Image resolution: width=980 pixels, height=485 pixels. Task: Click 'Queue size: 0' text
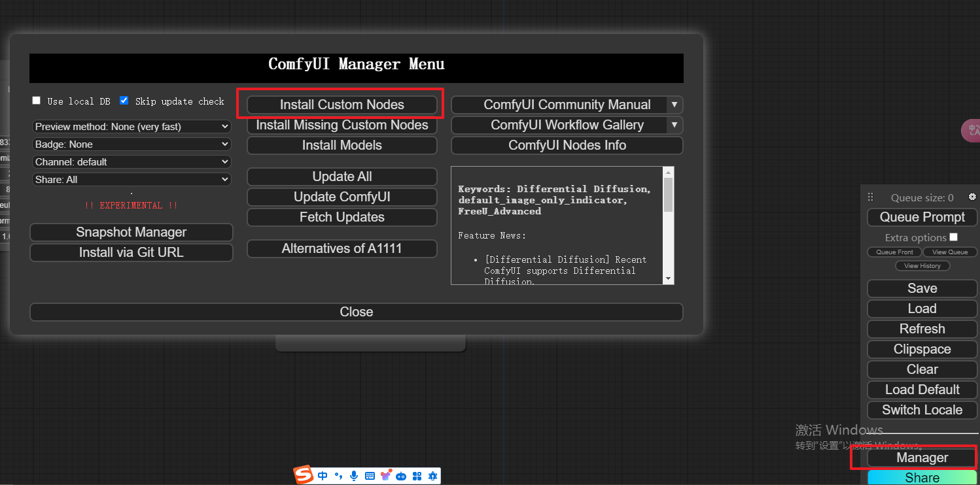point(922,197)
